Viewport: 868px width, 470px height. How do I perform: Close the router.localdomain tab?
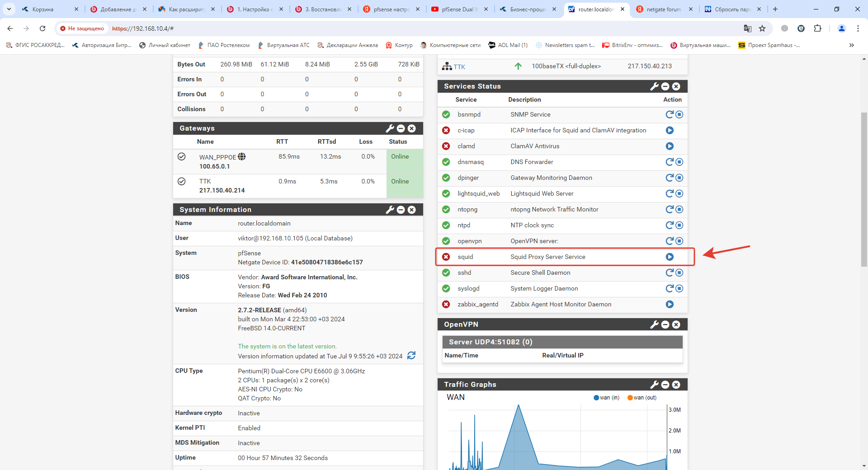(623, 9)
